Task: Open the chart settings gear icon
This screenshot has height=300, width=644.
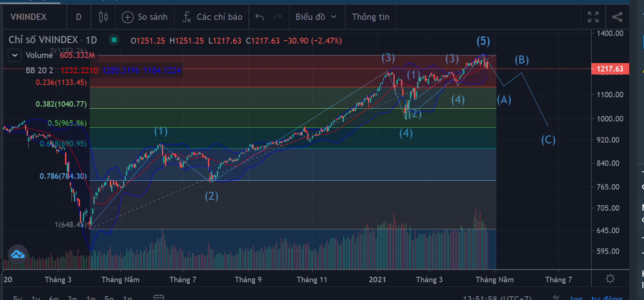Action: (610, 279)
